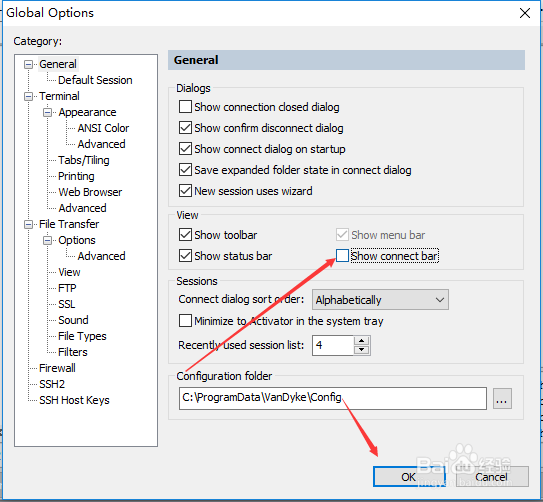The image size is (543, 502).
Task: Select Filters category
Action: pyautogui.click(x=73, y=352)
